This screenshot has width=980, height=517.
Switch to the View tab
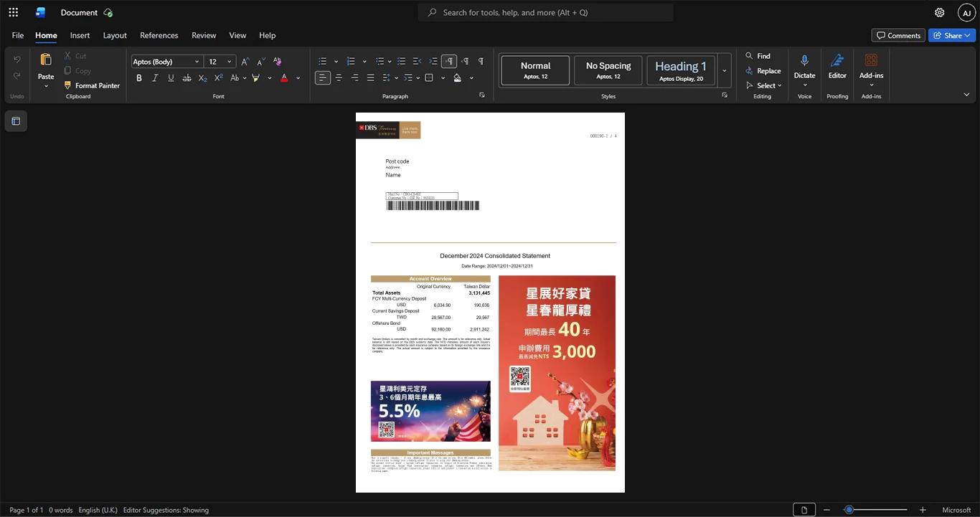click(x=237, y=35)
